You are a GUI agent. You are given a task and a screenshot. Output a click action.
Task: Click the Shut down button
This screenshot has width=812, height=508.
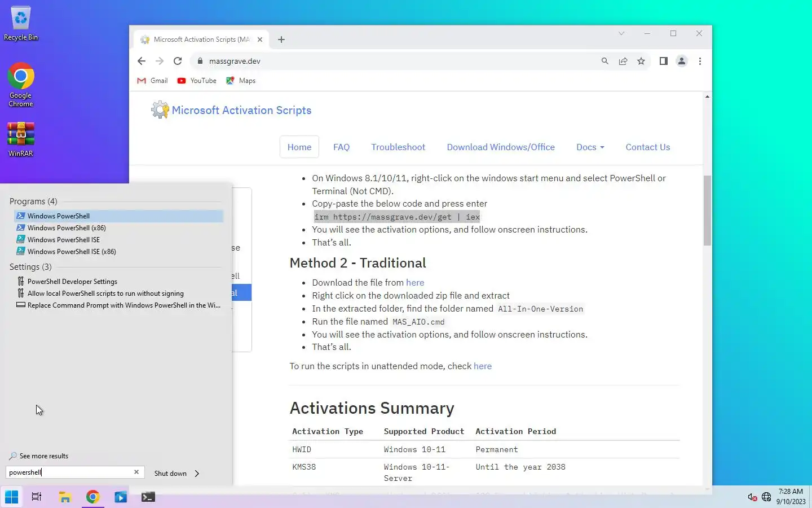pos(170,474)
